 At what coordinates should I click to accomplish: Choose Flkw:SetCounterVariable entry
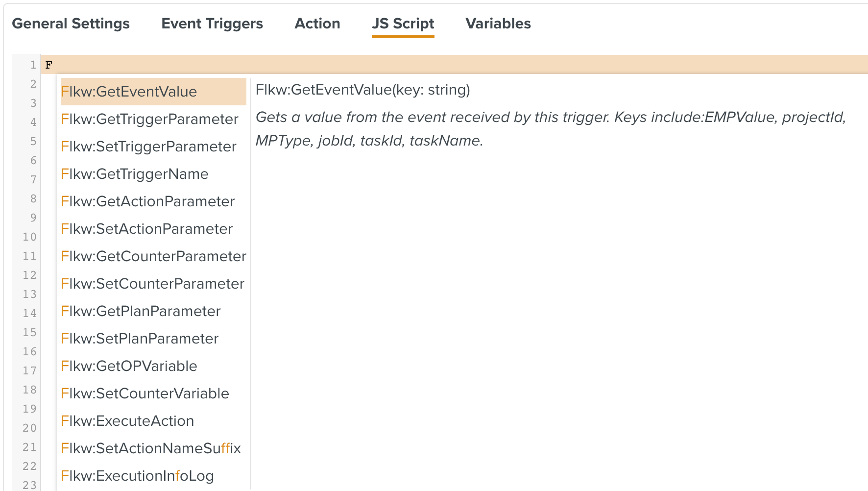[x=145, y=393]
